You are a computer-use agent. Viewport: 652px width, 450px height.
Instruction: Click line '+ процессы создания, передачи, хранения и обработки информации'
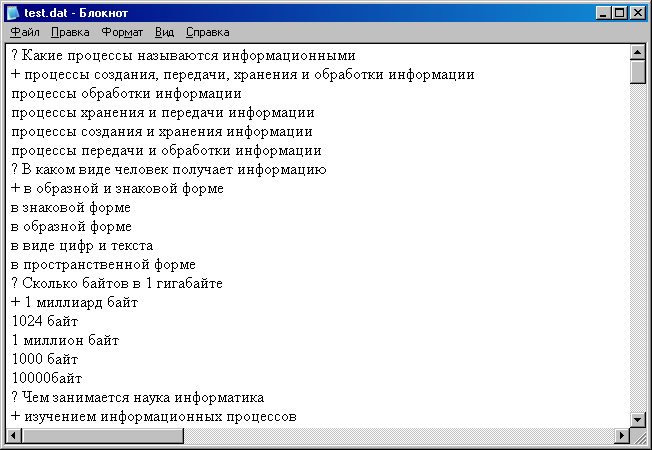click(x=243, y=74)
